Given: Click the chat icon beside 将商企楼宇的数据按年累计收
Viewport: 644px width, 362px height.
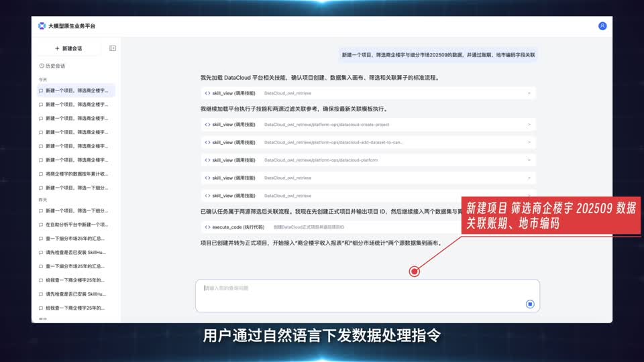Looking at the screenshot, I should tap(41, 174).
